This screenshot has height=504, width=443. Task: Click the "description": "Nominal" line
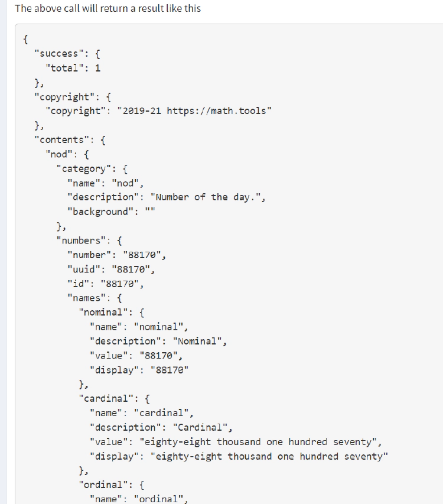[158, 342]
